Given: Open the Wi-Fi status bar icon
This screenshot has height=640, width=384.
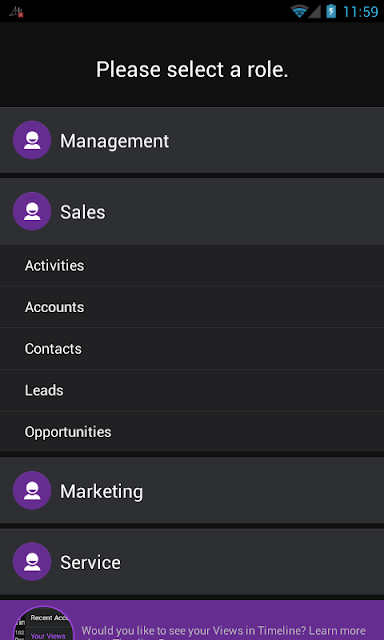Looking at the screenshot, I should 299,11.
